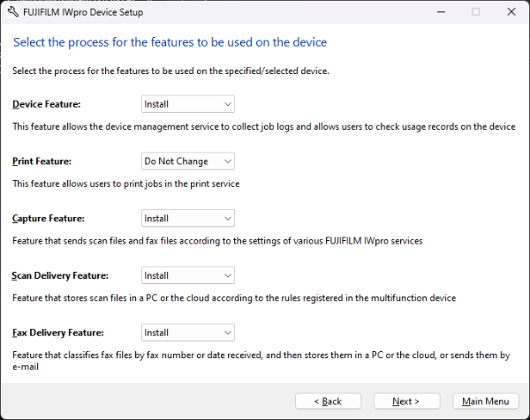530x420 pixels.
Task: Click the 'specified/selected device' instruction line
Action: click(x=170, y=71)
